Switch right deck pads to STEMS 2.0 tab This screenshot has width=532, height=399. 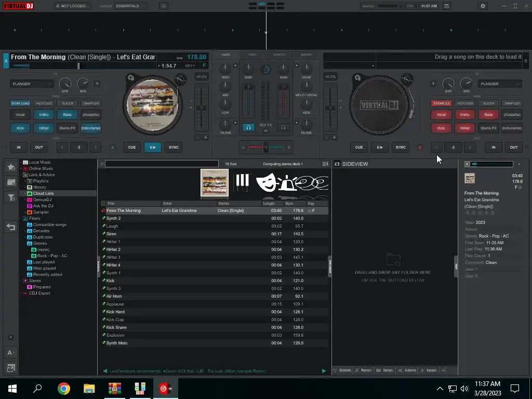click(441, 103)
